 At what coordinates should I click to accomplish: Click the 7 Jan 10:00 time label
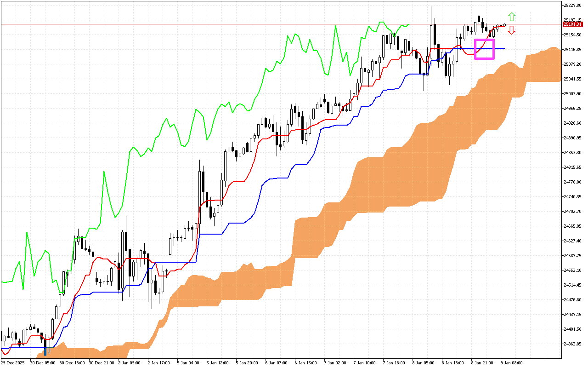[364, 362]
